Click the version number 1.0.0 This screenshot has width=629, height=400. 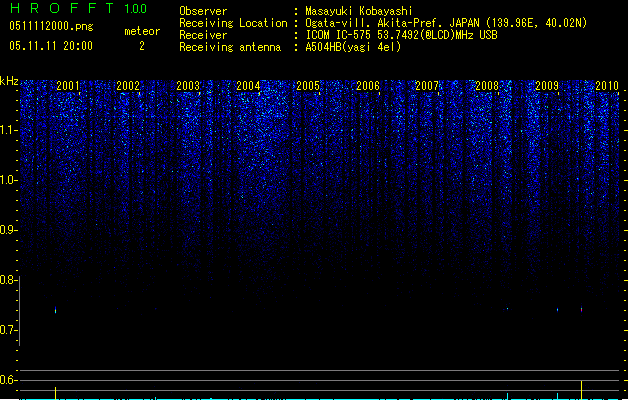tap(136, 8)
